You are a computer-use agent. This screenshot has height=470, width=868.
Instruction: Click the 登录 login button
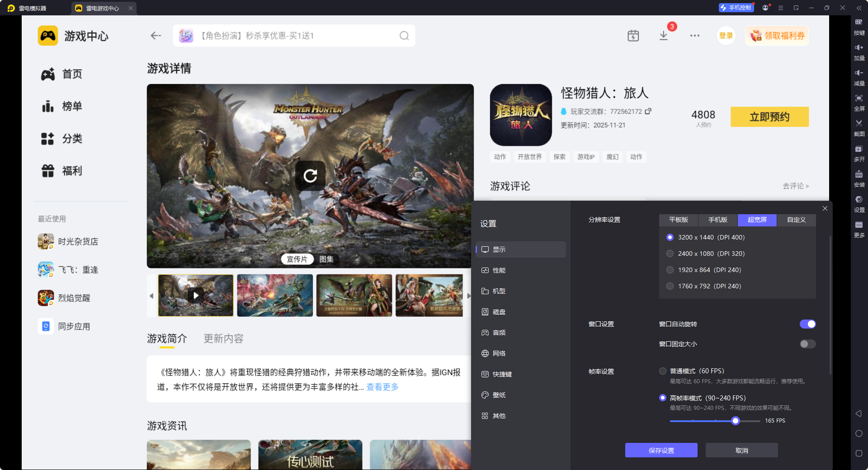click(x=726, y=36)
